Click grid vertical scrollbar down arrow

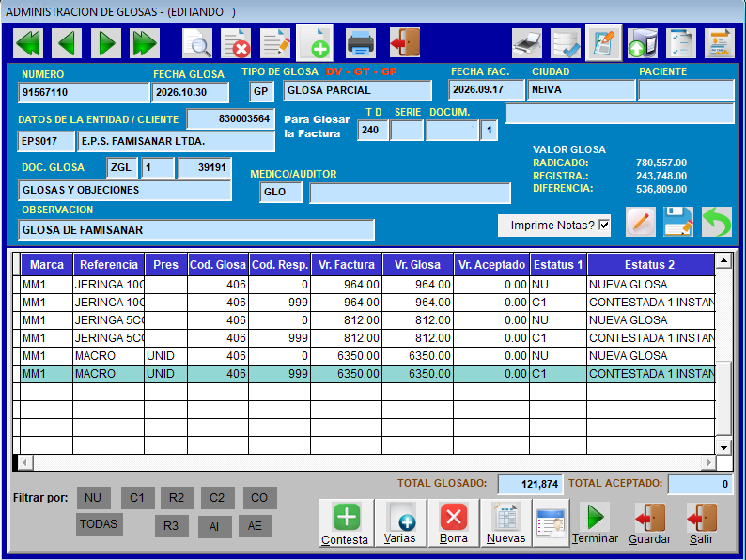(723, 447)
